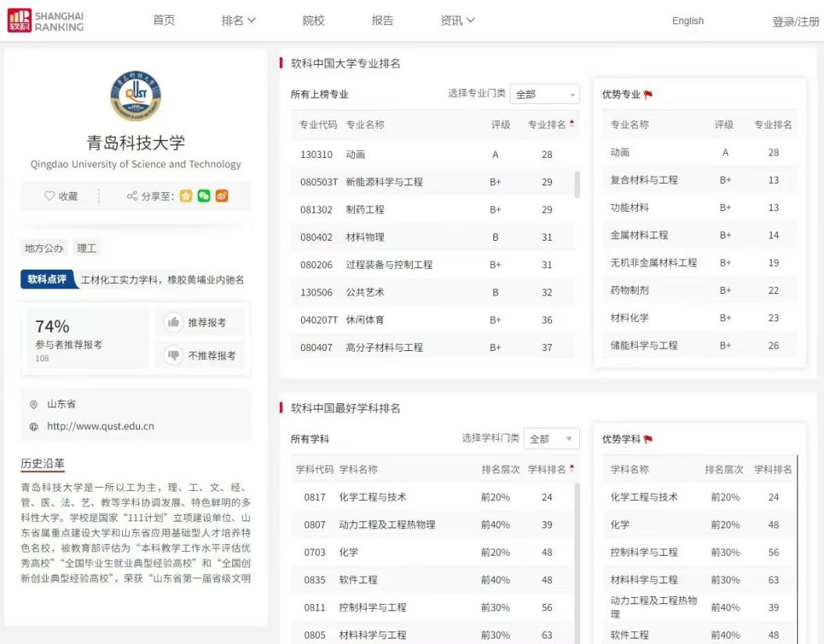
Task: Click the thumbs-down 不推荐报考 icon
Action: point(174,356)
